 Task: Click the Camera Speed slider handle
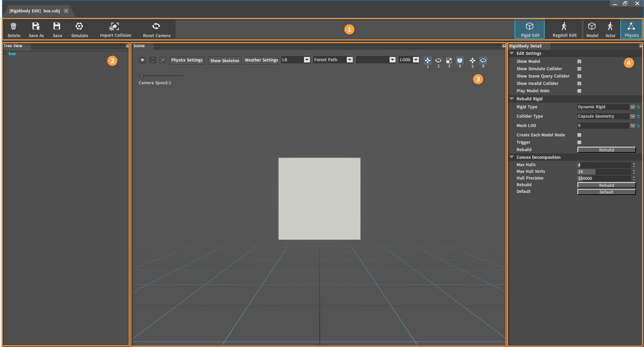(x=142, y=76)
